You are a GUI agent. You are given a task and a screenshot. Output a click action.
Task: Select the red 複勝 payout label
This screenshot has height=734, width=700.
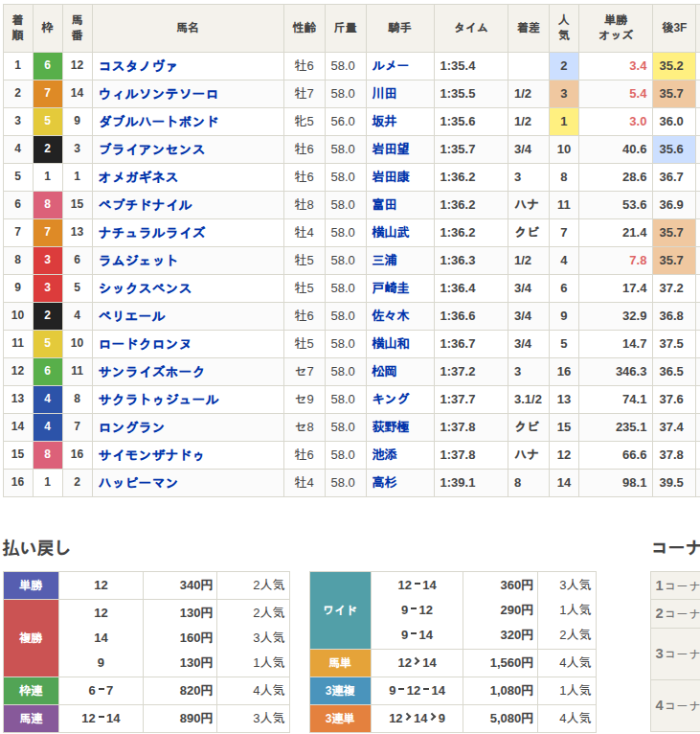pyautogui.click(x=31, y=637)
